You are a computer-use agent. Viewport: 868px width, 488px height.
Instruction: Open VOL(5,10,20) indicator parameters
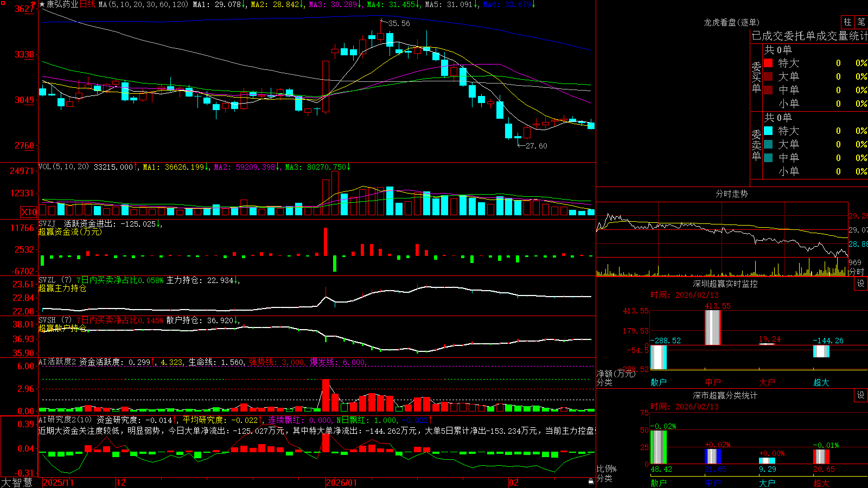coord(63,167)
